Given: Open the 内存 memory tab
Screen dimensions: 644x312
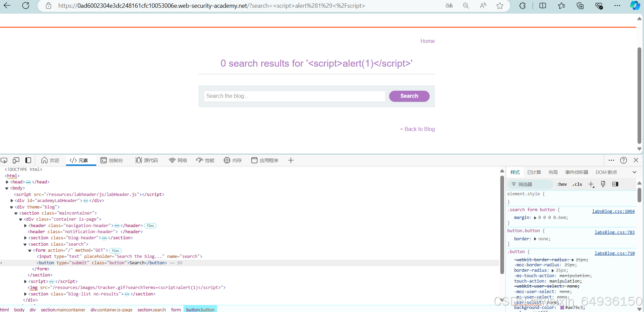Looking at the screenshot, I should point(233,160).
